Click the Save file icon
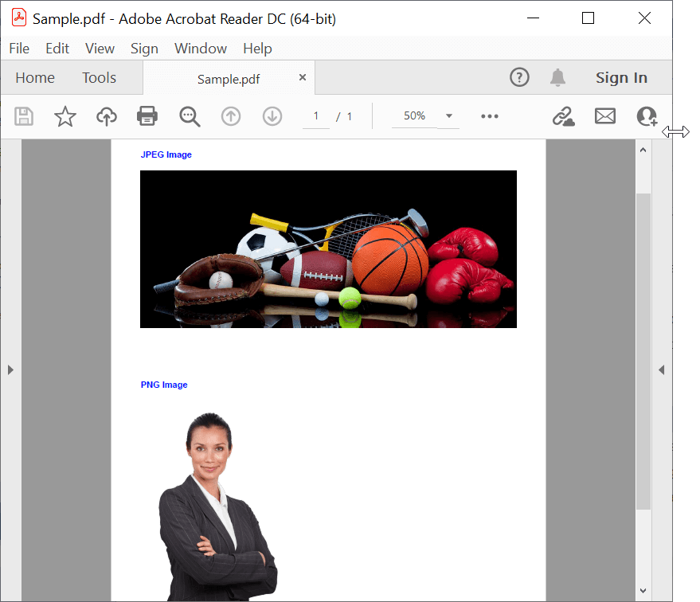Screen dimensions: 700x602 click(24, 116)
